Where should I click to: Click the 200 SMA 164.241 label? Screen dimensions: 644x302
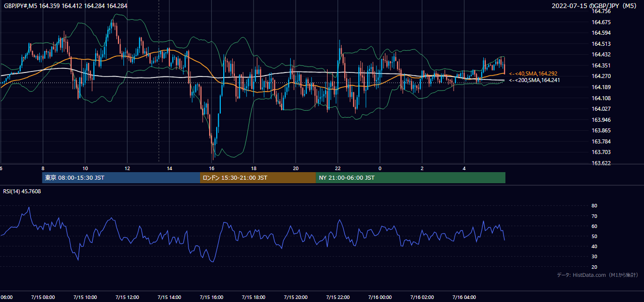pos(534,80)
